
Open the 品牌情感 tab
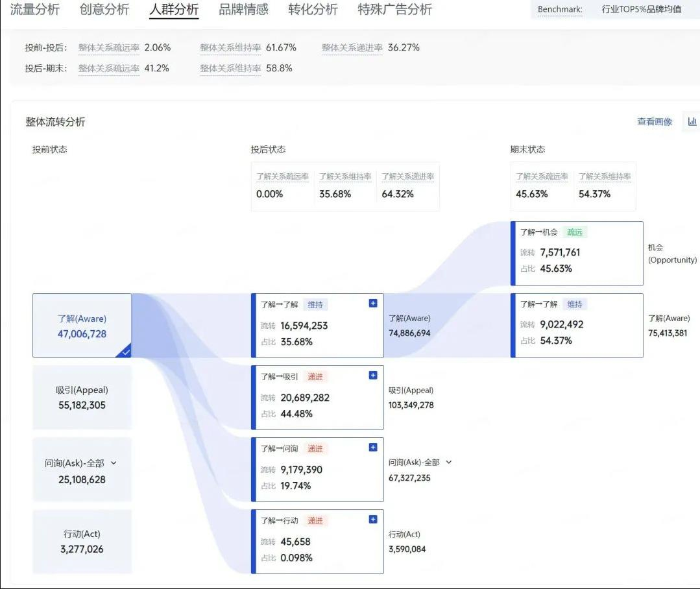pyautogui.click(x=243, y=10)
